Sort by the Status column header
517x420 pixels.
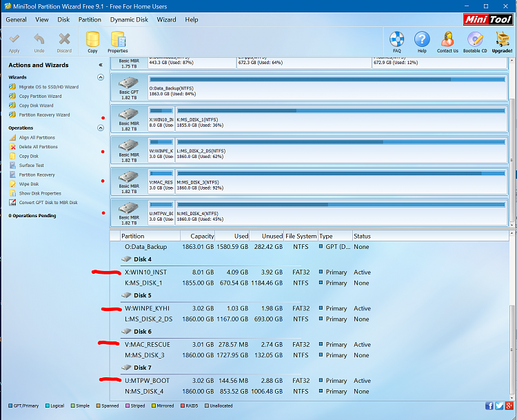(x=362, y=237)
